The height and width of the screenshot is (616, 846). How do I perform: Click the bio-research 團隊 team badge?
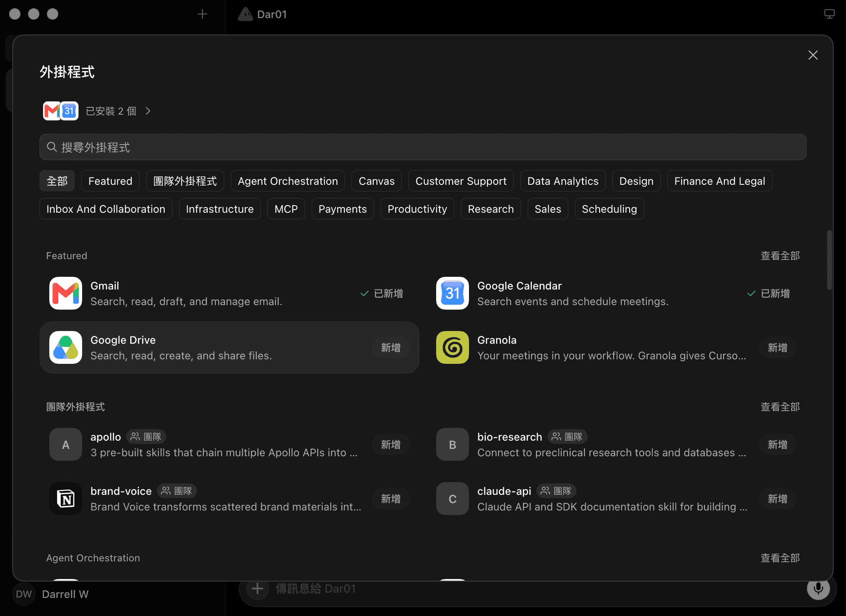(x=568, y=437)
